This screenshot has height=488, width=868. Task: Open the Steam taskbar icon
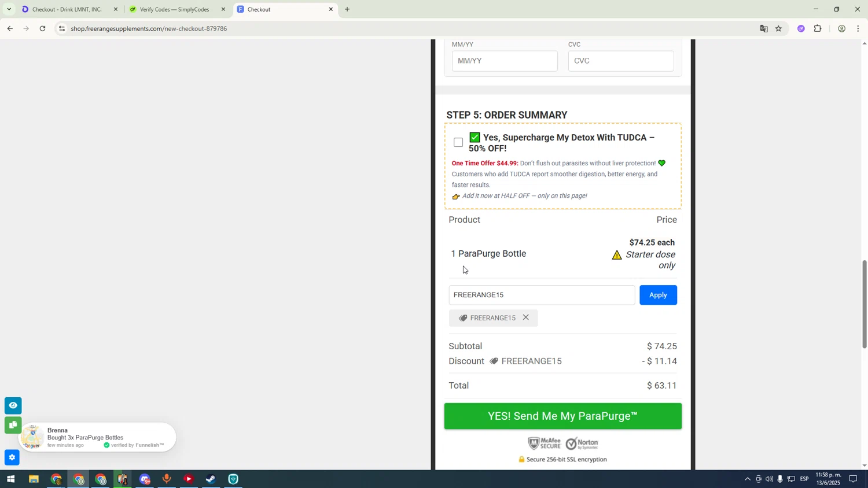click(211, 479)
